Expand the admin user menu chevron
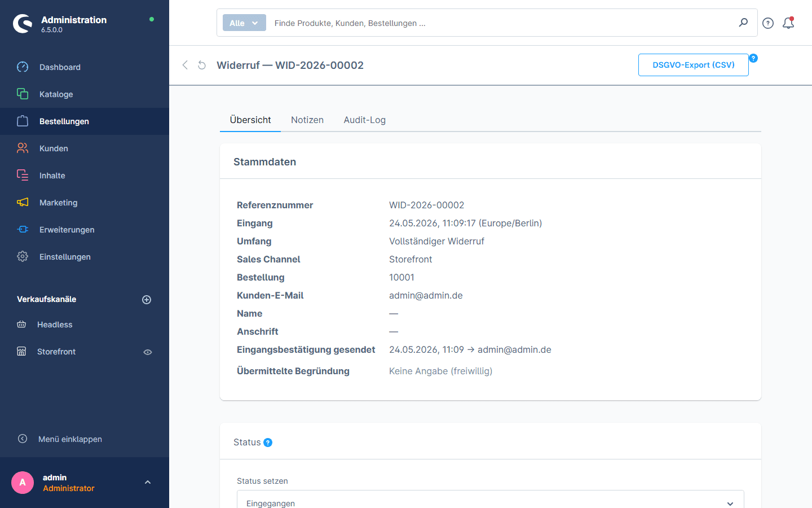Image resolution: width=812 pixels, height=508 pixels. (x=148, y=483)
